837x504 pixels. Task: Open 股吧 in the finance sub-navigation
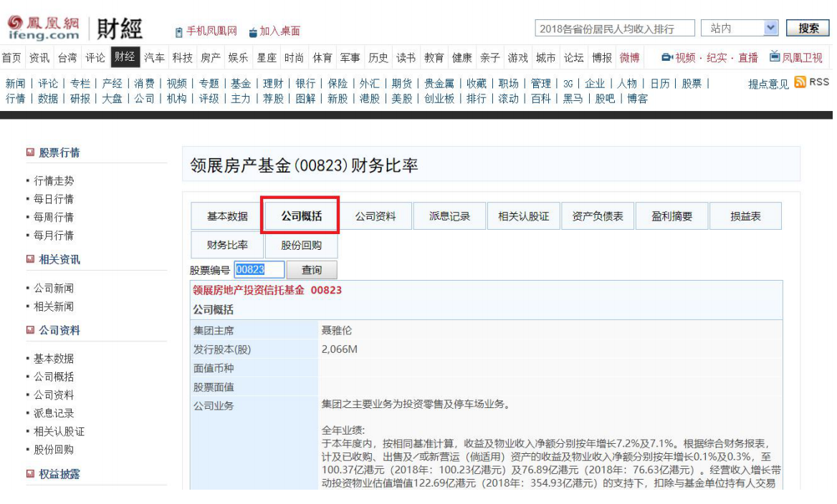[605, 99]
